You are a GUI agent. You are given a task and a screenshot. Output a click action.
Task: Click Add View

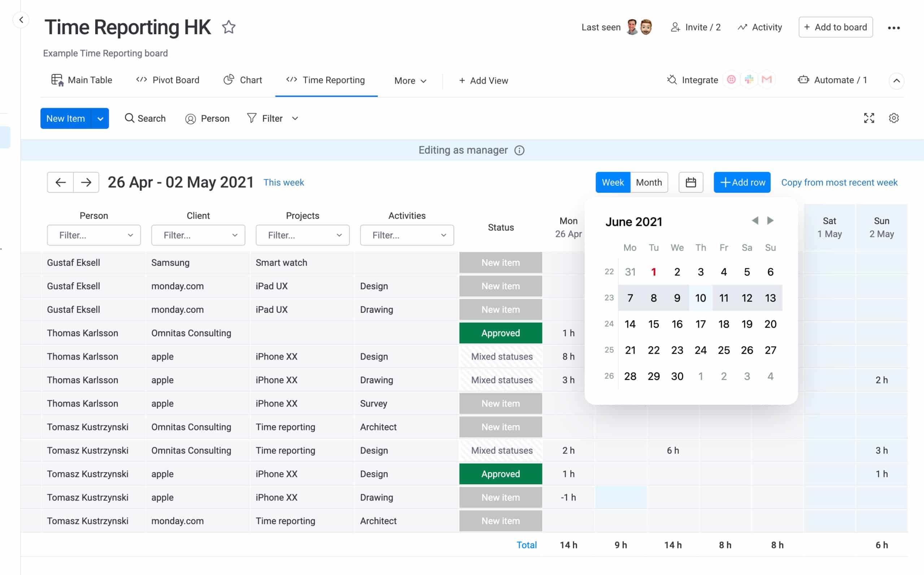[484, 80]
